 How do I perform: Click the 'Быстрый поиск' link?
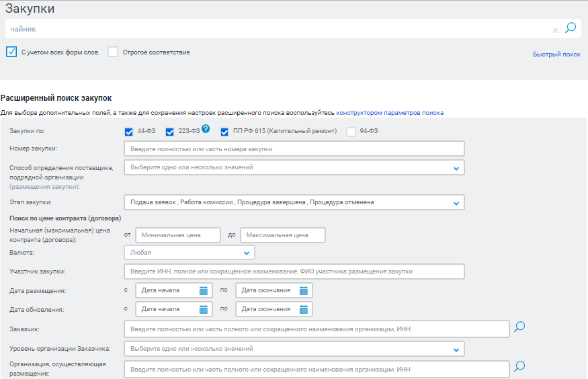tap(556, 54)
